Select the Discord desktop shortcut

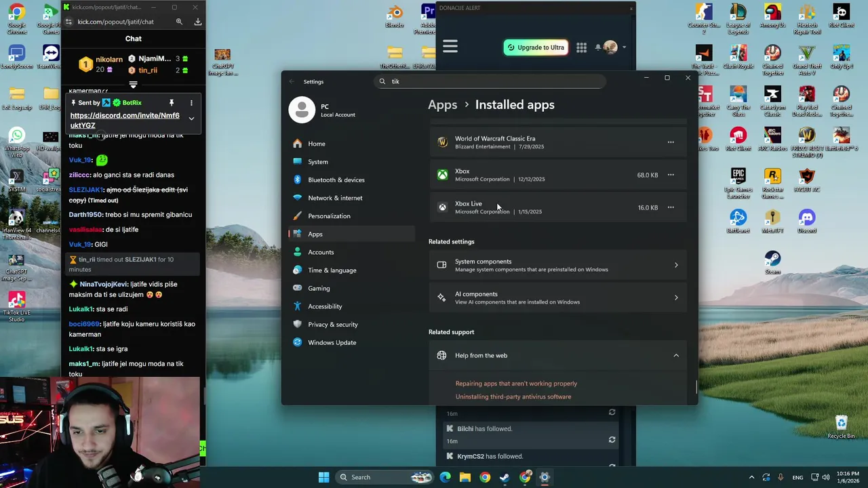pos(806,222)
